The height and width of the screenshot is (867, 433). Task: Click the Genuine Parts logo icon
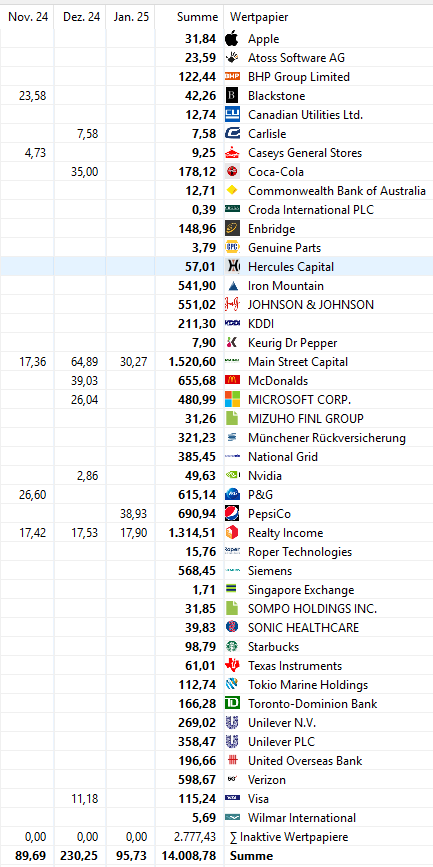pyautogui.click(x=232, y=248)
